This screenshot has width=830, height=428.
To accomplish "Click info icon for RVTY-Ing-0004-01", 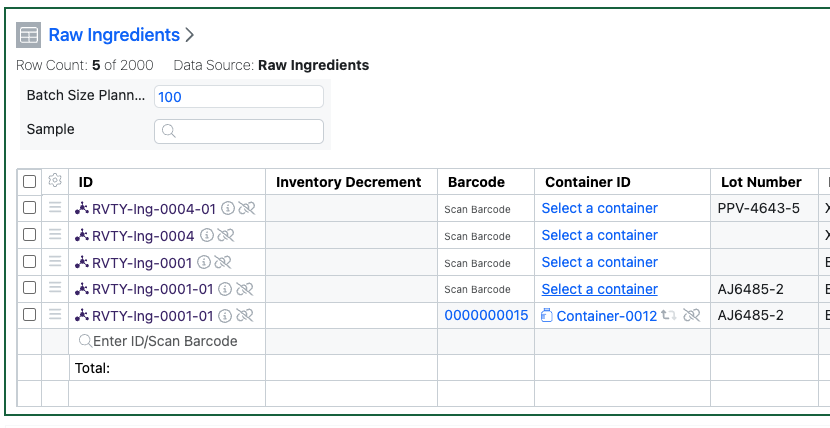I will (228, 208).
